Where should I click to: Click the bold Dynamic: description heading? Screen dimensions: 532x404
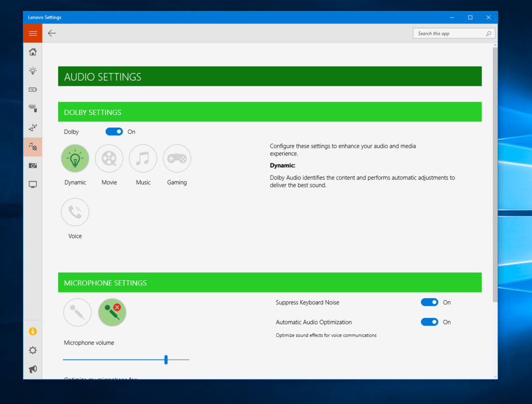(282, 165)
